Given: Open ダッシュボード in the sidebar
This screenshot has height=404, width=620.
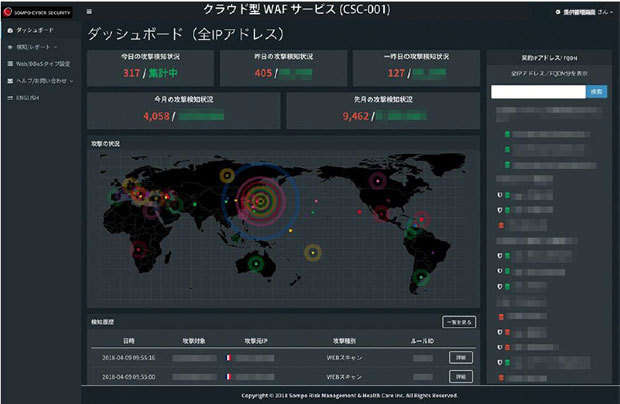Looking at the screenshot, I should (x=34, y=32).
